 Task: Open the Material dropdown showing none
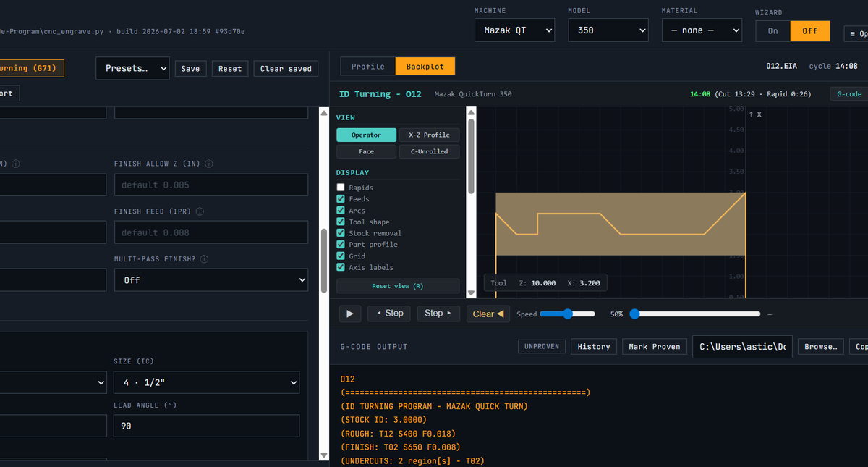pyautogui.click(x=702, y=30)
